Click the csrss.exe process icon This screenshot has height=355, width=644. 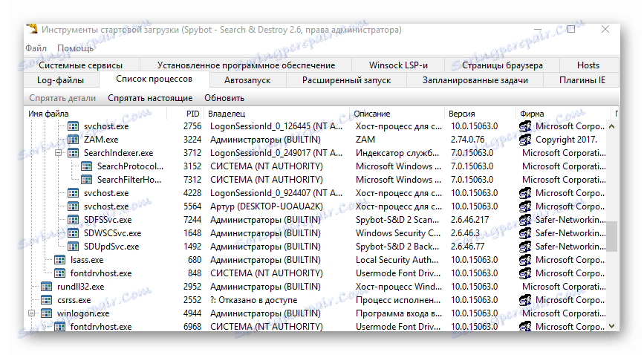coord(46,300)
